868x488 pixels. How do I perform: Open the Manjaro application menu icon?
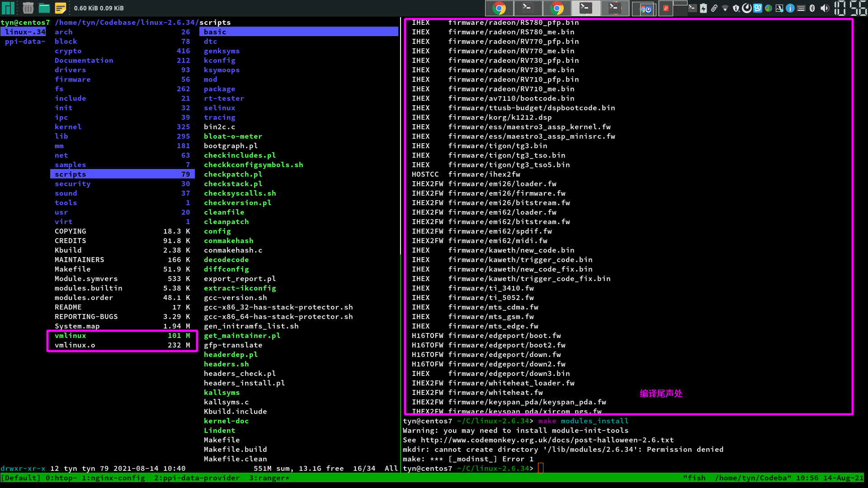point(8,8)
